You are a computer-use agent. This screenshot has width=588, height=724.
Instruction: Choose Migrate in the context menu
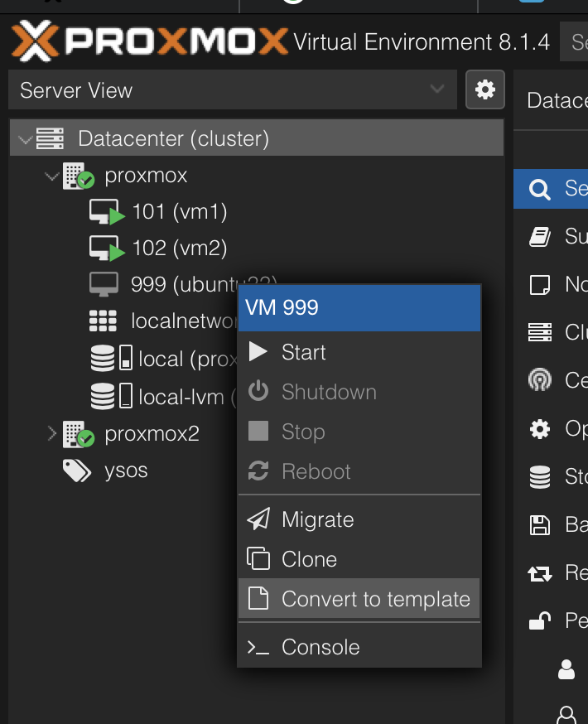point(359,519)
